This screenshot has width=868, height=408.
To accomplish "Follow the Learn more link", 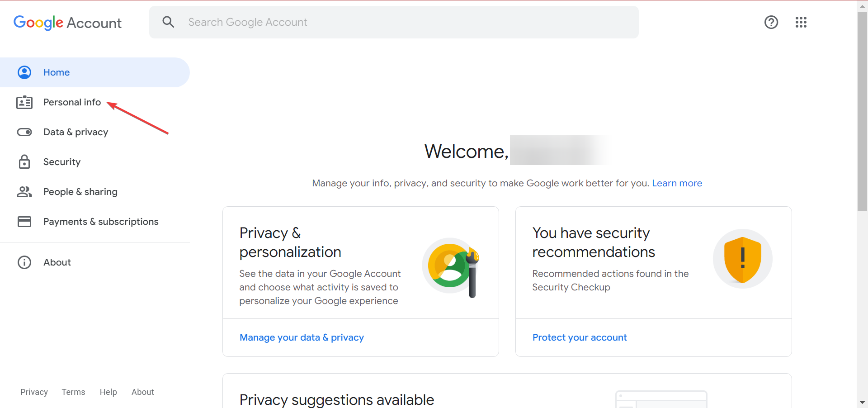I will pyautogui.click(x=677, y=183).
